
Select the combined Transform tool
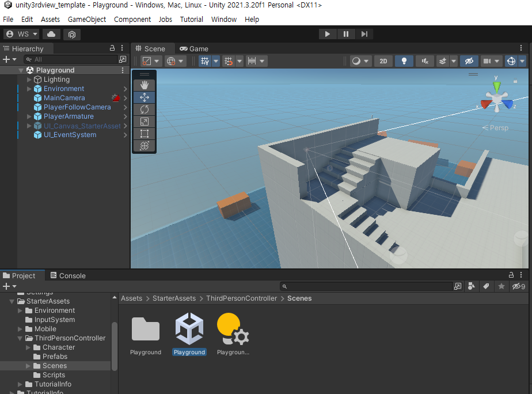click(x=144, y=146)
